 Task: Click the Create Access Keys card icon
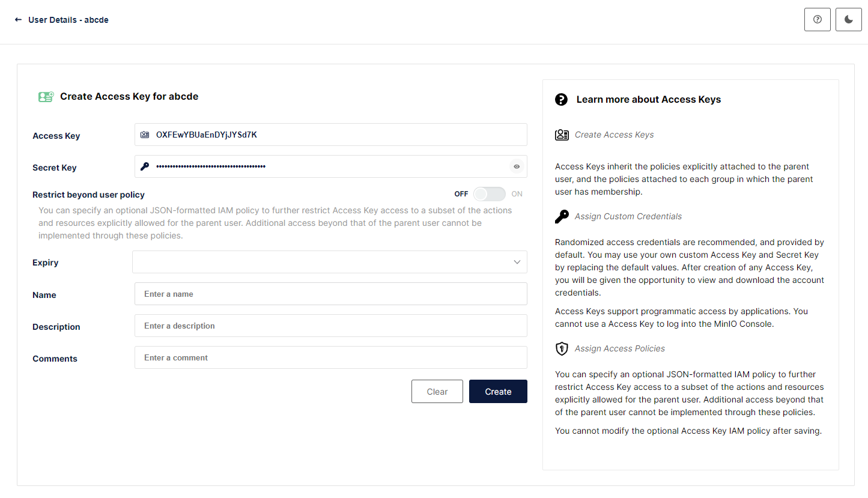[x=562, y=135]
